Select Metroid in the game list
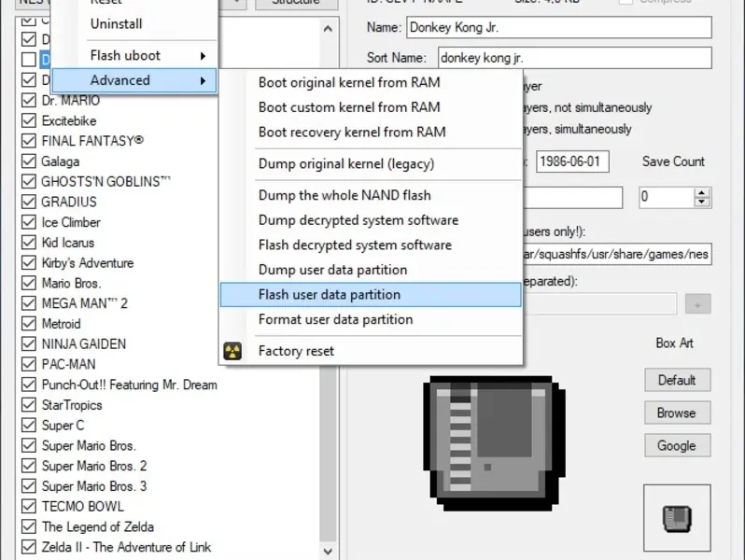The height and width of the screenshot is (560, 745). (62, 324)
